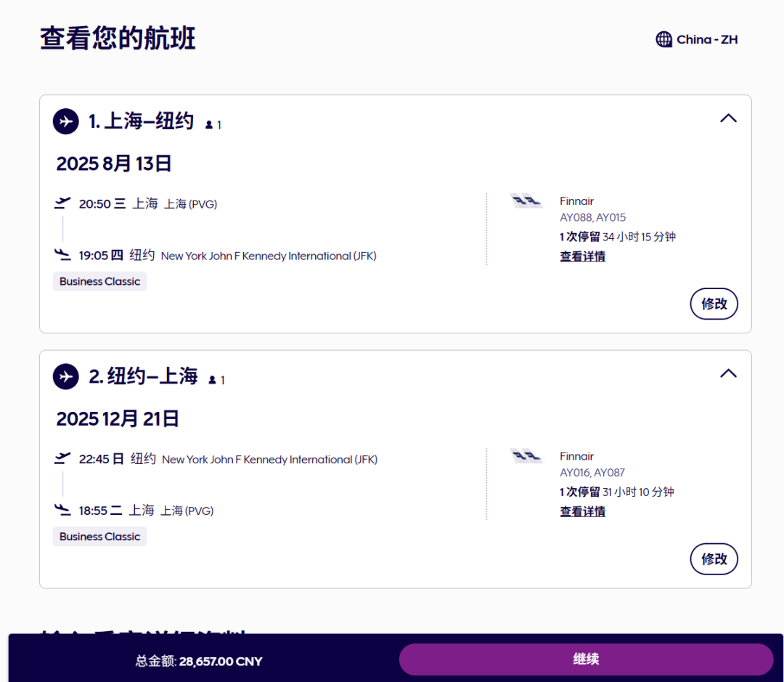Viewport: 784px width, 682px height.
Task: Click the takeoff icon beside 20:50 departure
Action: point(62,203)
